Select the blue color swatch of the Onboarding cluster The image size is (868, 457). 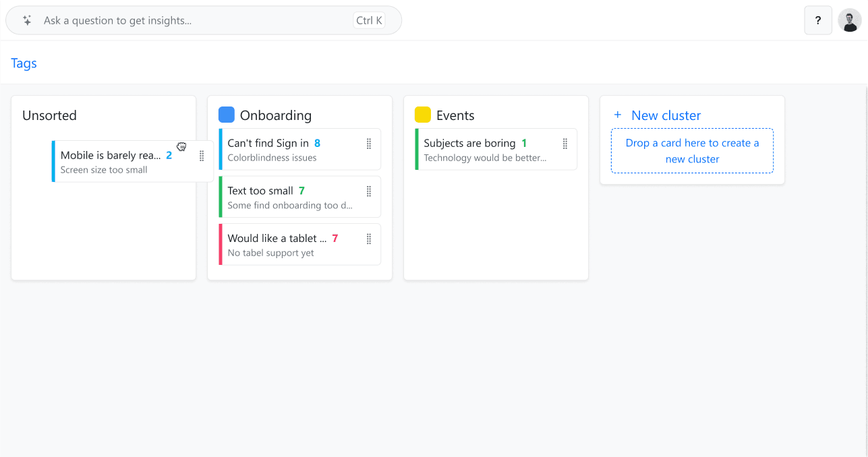coord(227,115)
